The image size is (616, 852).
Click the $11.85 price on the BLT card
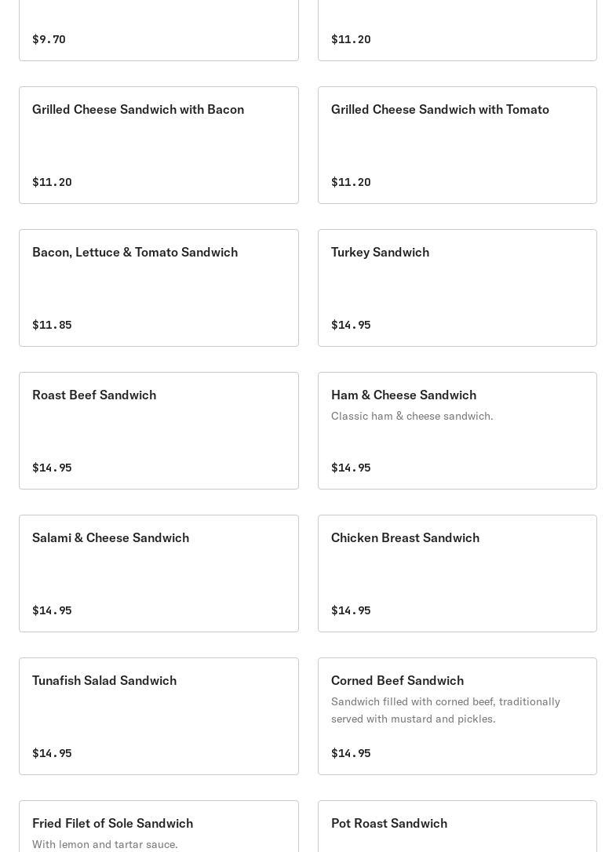pos(52,325)
